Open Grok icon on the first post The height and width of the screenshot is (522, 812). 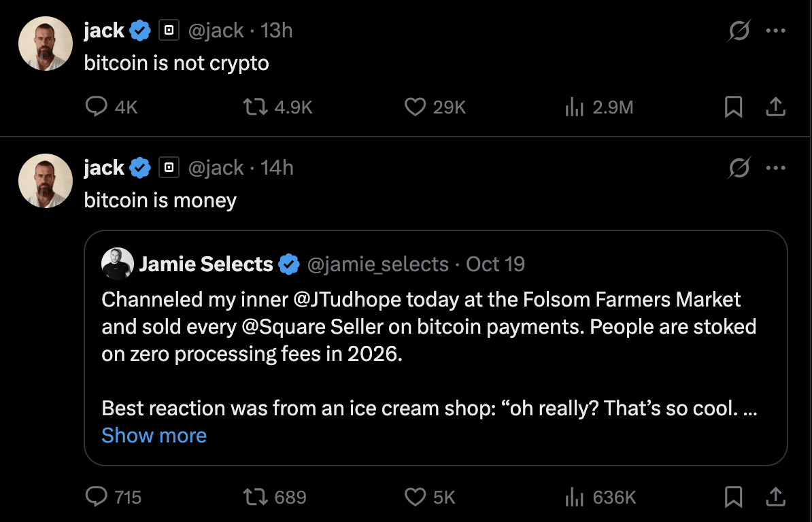(739, 31)
